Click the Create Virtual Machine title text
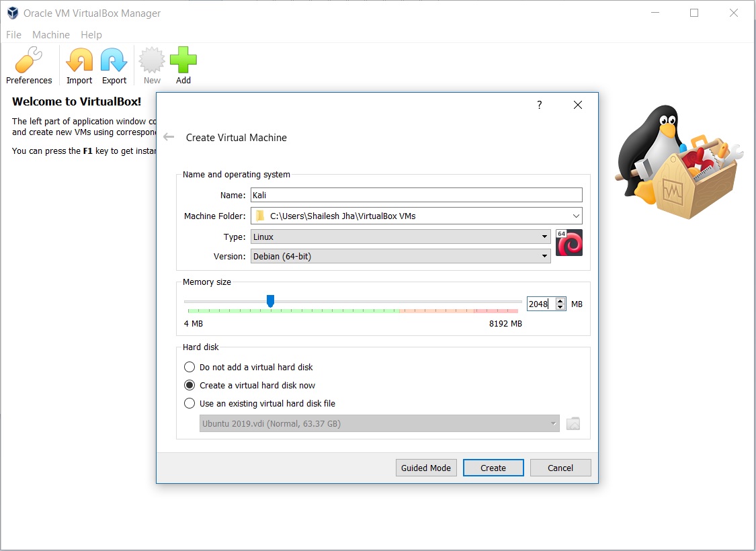 click(237, 137)
